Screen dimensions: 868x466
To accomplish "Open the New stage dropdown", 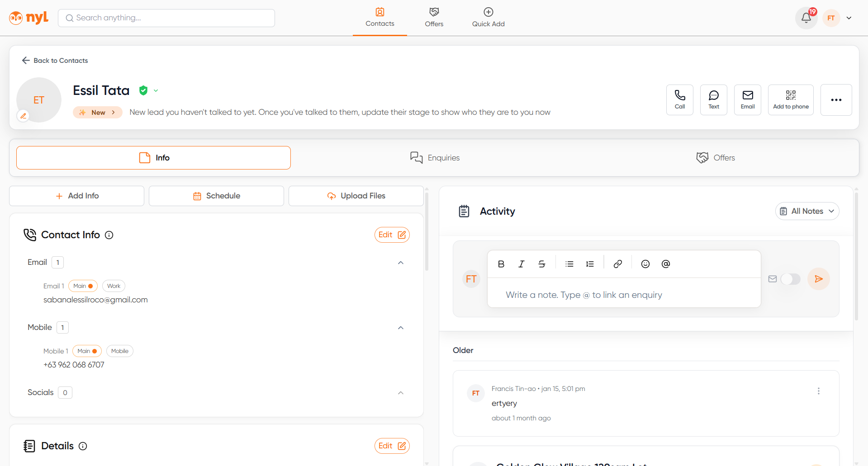I will point(98,113).
